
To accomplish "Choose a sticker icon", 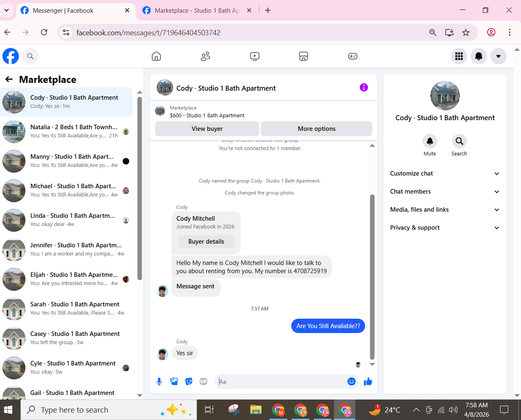I will (x=189, y=381).
